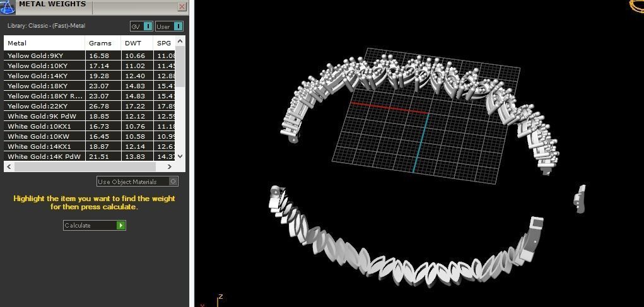Close the Metal Weights panel
The width and height of the screenshot is (644, 307).
182,6
